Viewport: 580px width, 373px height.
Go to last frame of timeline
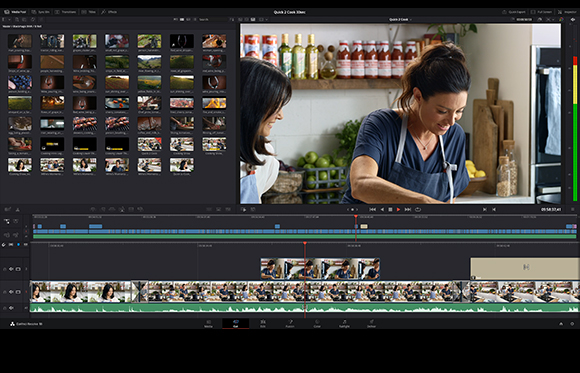click(x=408, y=209)
